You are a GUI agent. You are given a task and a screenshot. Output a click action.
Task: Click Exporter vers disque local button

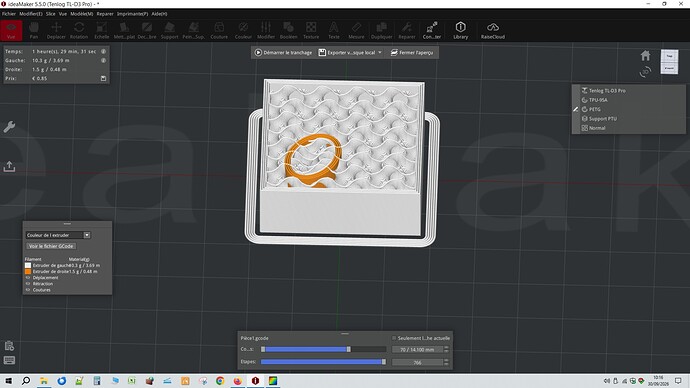[x=347, y=52]
